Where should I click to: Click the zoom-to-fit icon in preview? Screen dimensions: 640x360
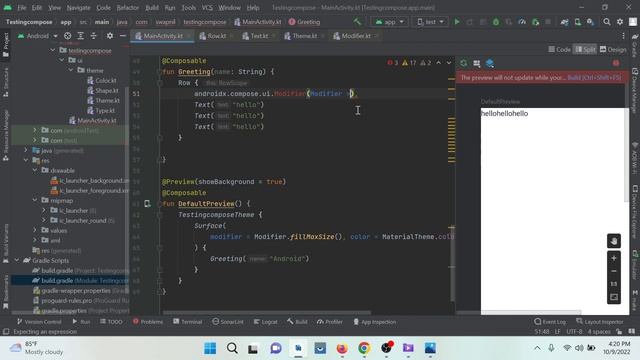(x=614, y=297)
